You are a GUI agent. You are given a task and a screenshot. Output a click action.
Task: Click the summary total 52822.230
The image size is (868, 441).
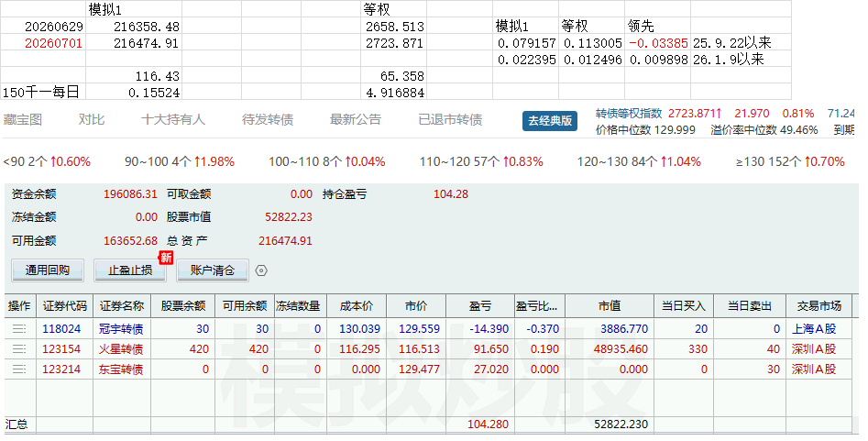[621, 424]
